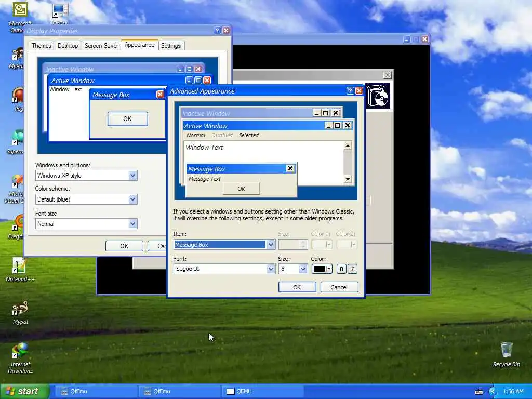Click the keyboard icon in system tray

tap(478, 392)
